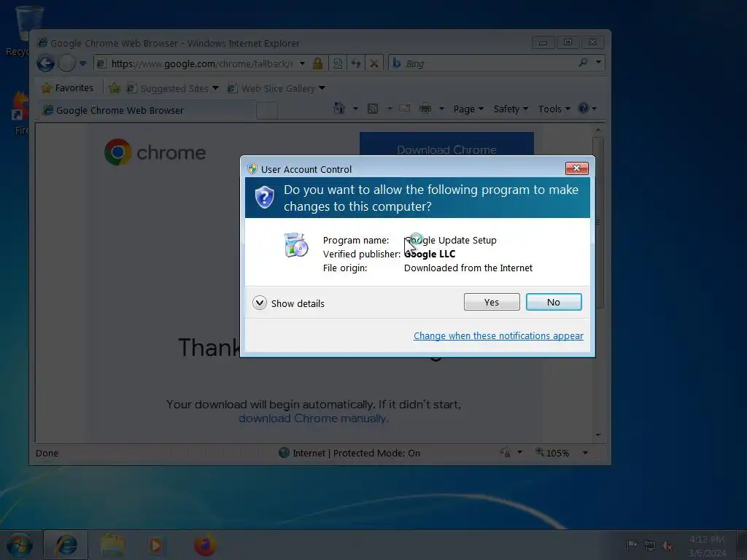
Task: Click 'Google LLC' verified publisher text
Action: (x=430, y=254)
